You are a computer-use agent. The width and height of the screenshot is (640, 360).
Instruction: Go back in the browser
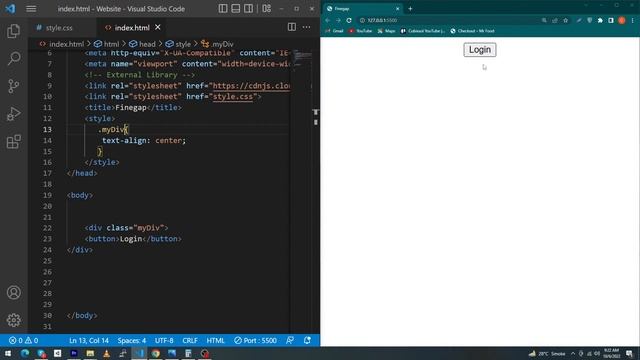[327, 20]
